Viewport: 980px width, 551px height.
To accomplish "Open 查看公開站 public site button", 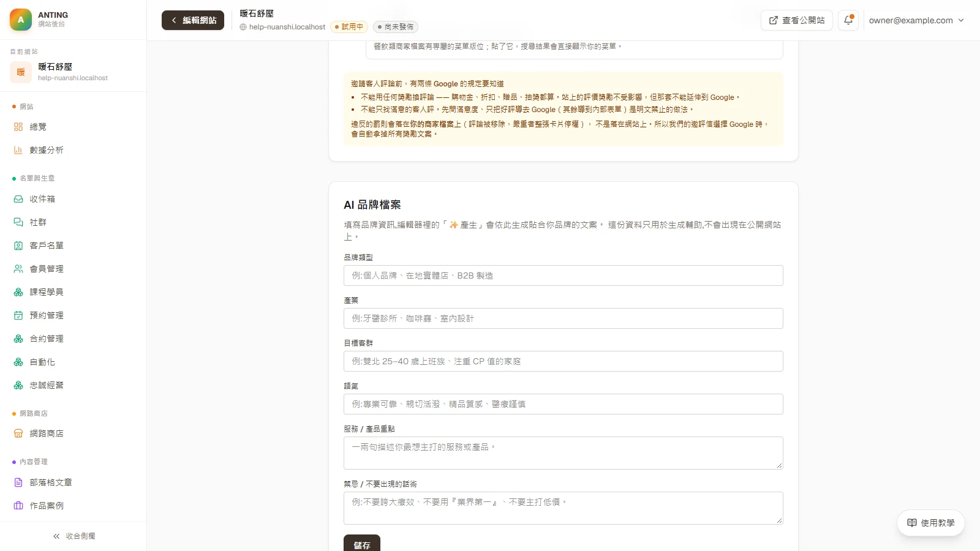I will pyautogui.click(x=796, y=20).
